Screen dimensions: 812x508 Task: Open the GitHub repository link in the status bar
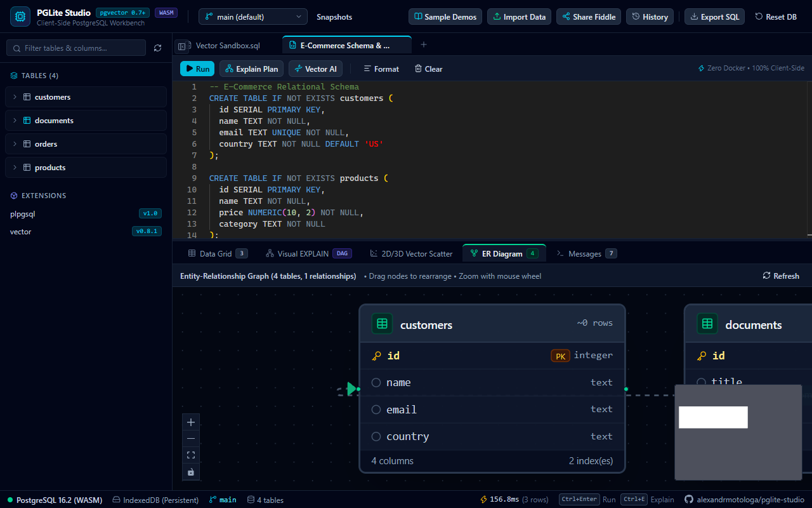(x=744, y=500)
